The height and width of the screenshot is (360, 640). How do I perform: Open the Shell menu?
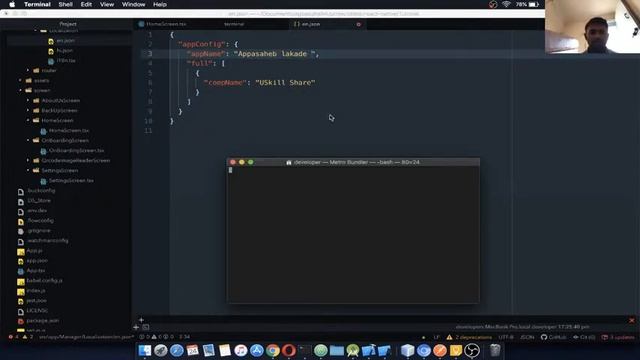[65, 4]
